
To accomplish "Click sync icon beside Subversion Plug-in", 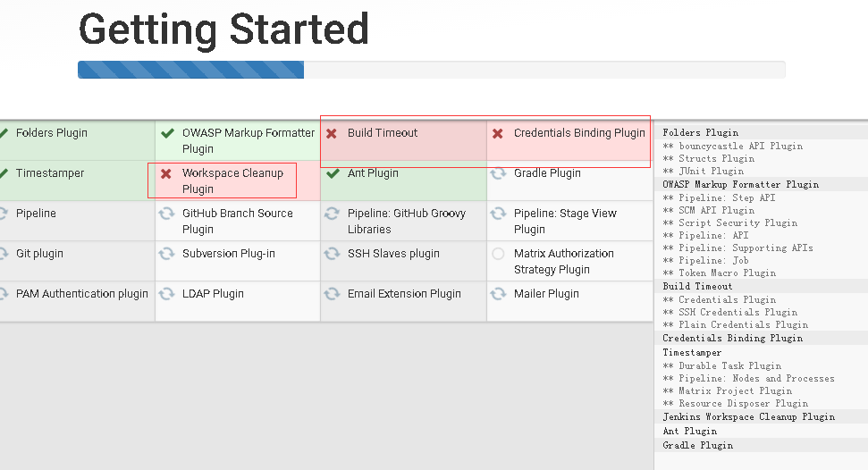I will coord(166,254).
